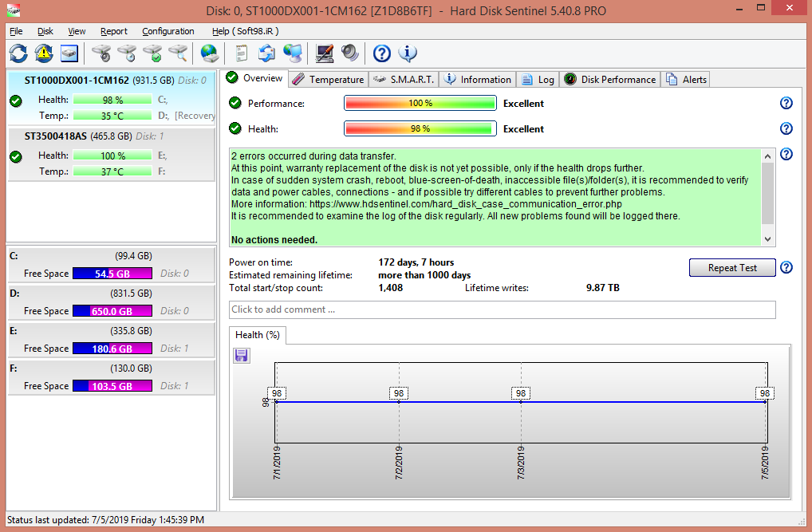Switch to the S.M.A.R.T. tab
This screenshot has height=532, width=812.
(x=404, y=79)
